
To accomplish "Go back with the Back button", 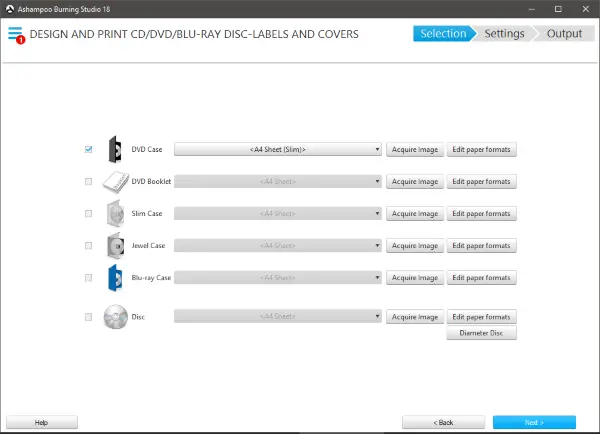I will (x=443, y=423).
